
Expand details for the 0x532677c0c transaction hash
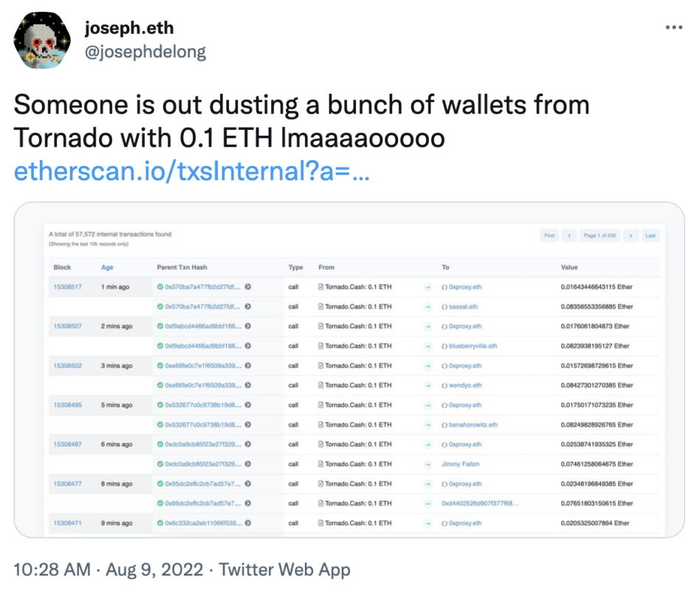tap(248, 404)
